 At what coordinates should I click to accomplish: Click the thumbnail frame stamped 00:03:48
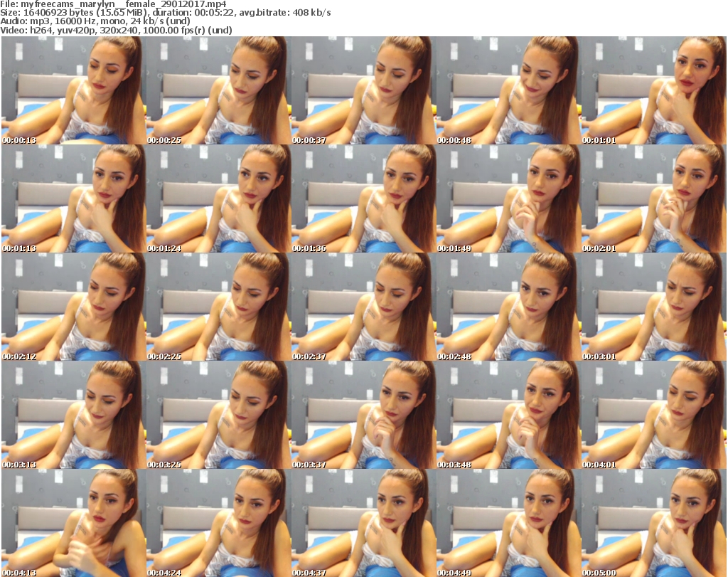point(508,415)
